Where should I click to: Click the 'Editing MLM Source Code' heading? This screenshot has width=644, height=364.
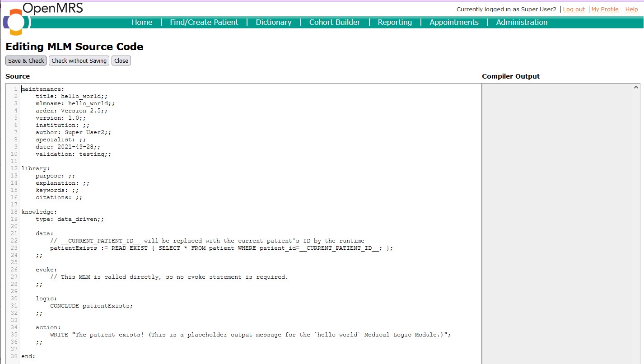75,47
